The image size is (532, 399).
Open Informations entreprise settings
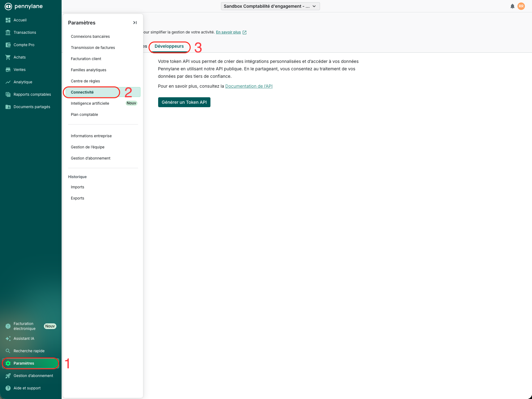point(103,136)
